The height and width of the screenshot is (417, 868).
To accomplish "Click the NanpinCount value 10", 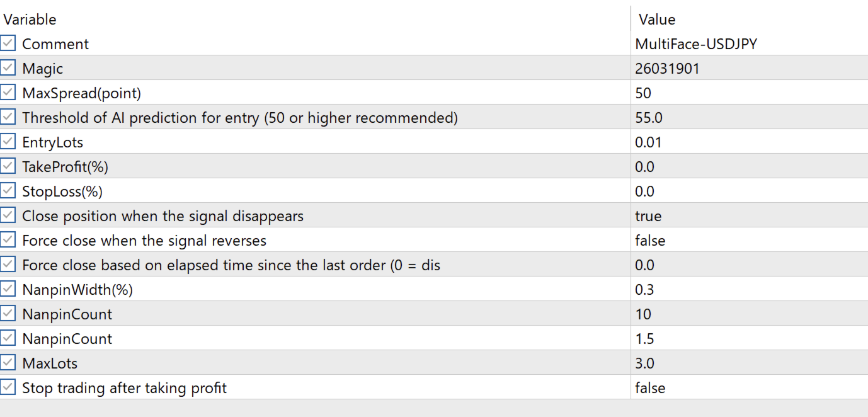I will tap(643, 314).
